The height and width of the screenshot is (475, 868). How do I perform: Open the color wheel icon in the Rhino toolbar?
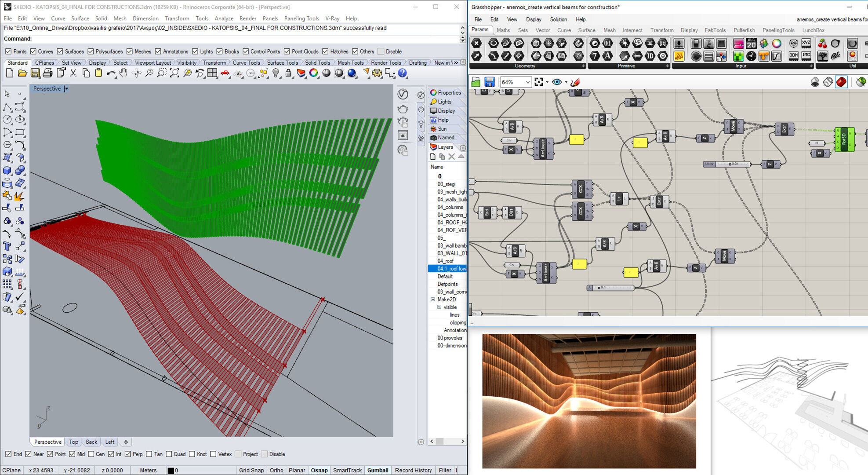pyautogui.click(x=313, y=73)
